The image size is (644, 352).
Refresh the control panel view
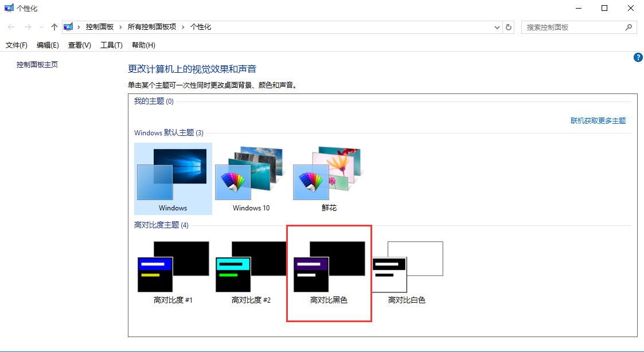509,28
